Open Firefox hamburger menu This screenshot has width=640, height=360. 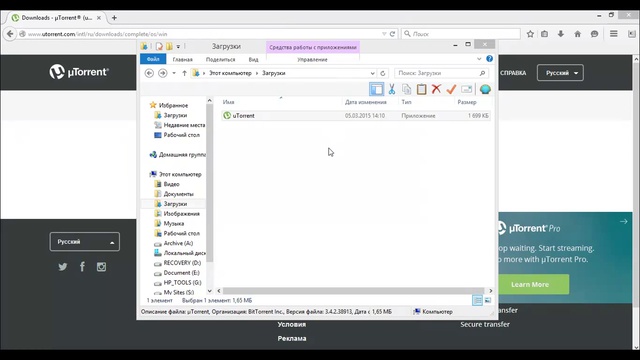point(613,34)
